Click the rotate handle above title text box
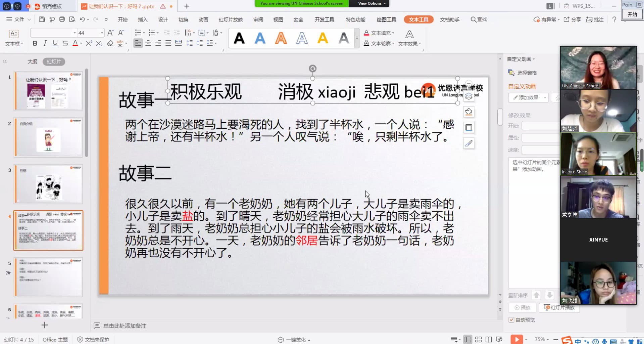Image resolution: width=644 pixels, height=344 pixels. coord(312,69)
